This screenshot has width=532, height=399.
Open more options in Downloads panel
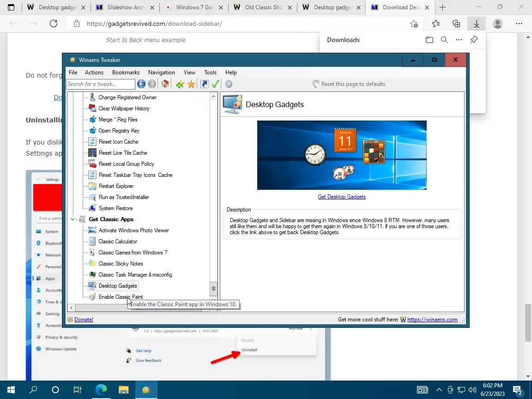[x=459, y=40]
